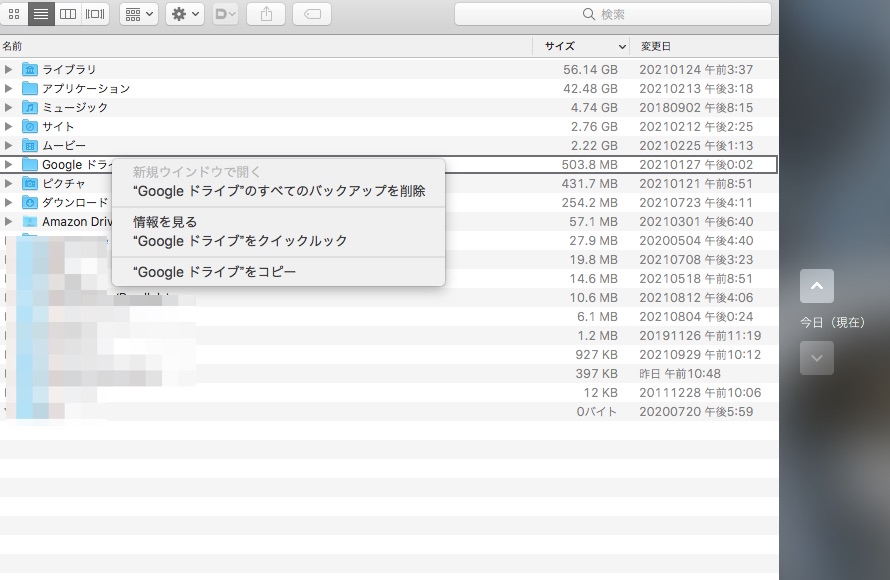This screenshot has width=890, height=580.
Task: Select the Amazon Drive folder icon
Action: click(x=30, y=221)
